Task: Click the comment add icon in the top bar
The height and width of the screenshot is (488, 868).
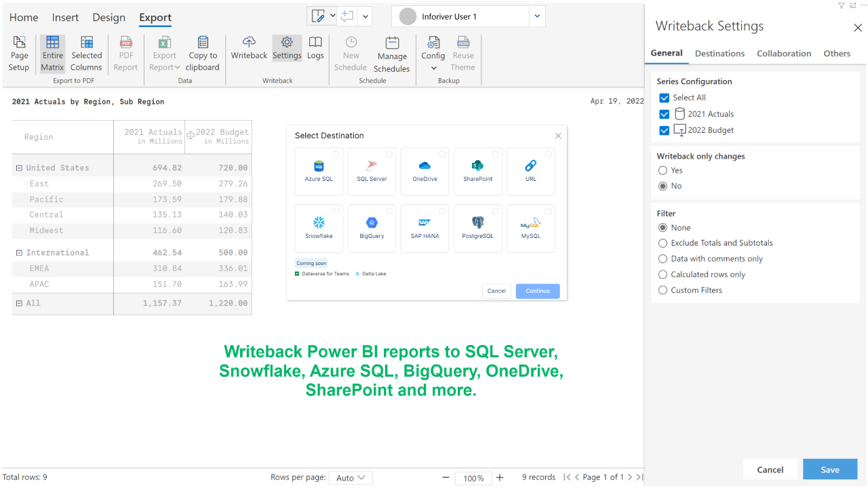Action: pyautogui.click(x=348, y=16)
